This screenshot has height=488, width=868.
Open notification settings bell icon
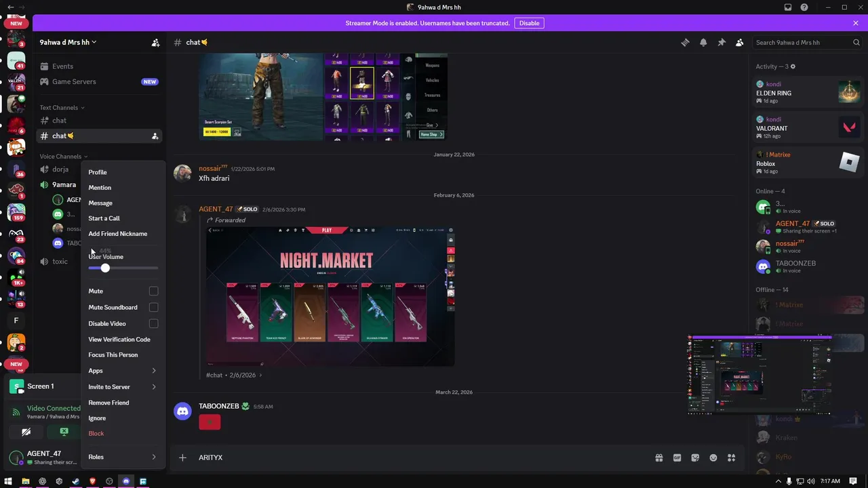click(703, 42)
